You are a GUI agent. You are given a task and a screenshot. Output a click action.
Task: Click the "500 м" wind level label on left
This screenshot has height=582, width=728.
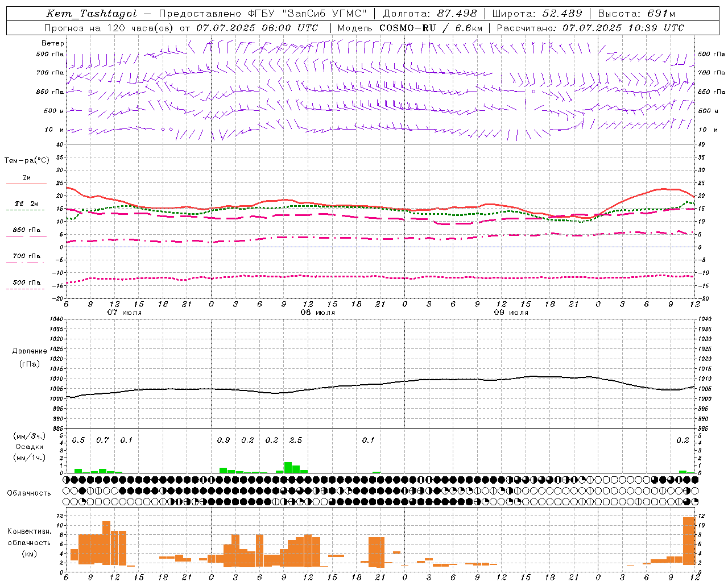(x=54, y=111)
